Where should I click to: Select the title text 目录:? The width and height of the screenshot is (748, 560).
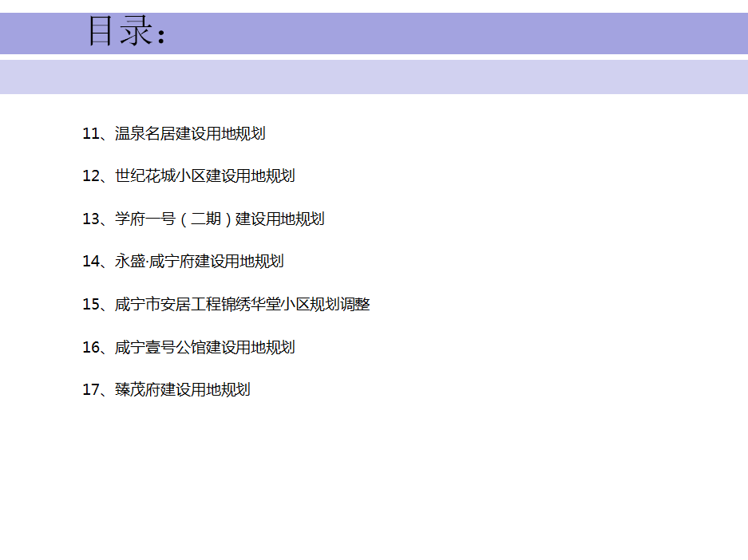coord(127,31)
